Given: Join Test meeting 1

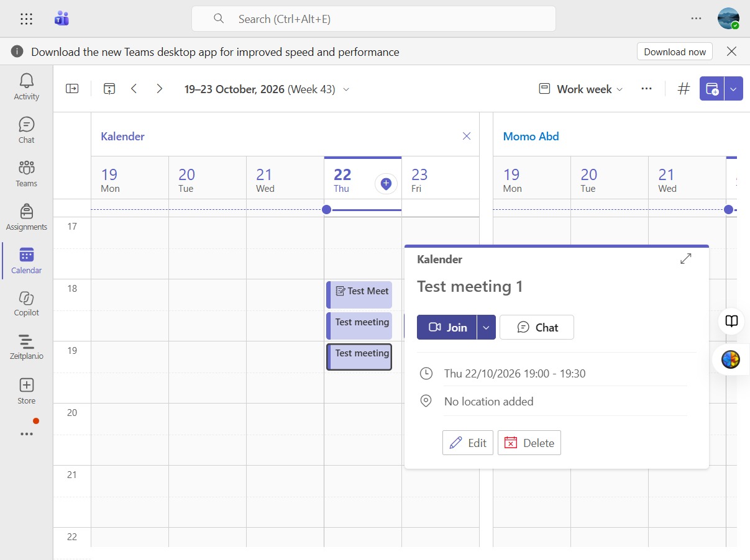Looking at the screenshot, I should click(x=447, y=327).
